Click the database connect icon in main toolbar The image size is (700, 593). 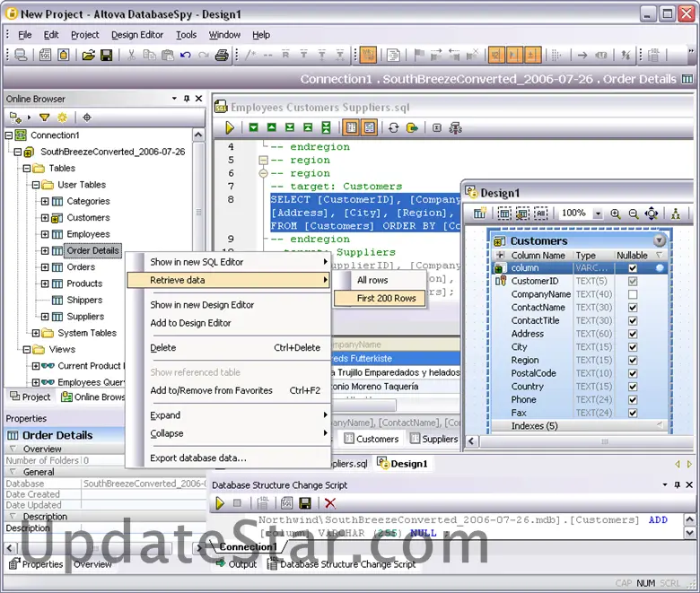[x=21, y=55]
